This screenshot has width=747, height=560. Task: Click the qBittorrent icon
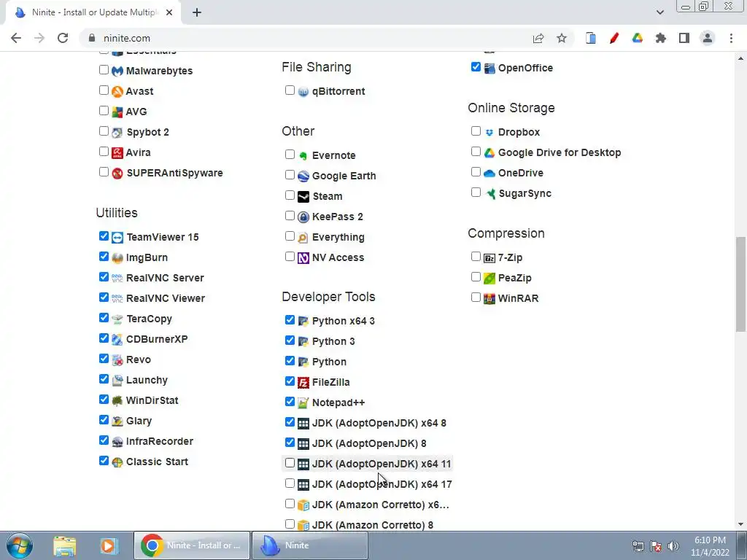click(x=303, y=91)
